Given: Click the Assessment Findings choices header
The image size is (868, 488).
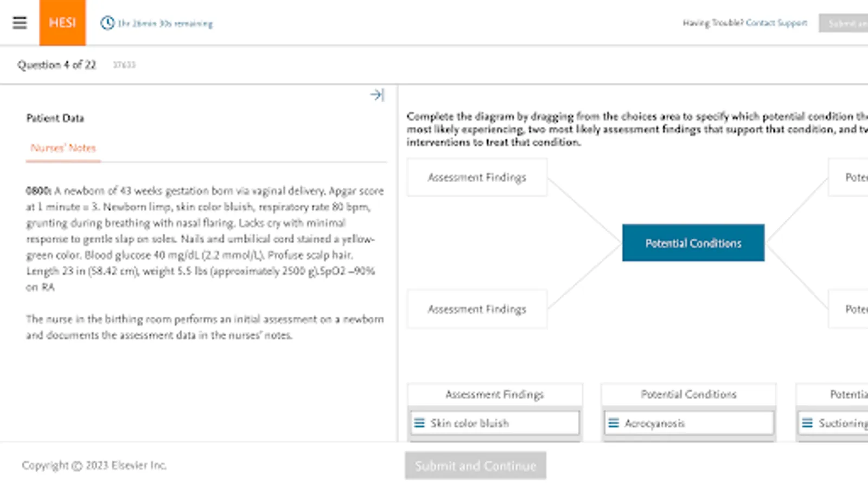Looking at the screenshot, I should pyautogui.click(x=494, y=395).
